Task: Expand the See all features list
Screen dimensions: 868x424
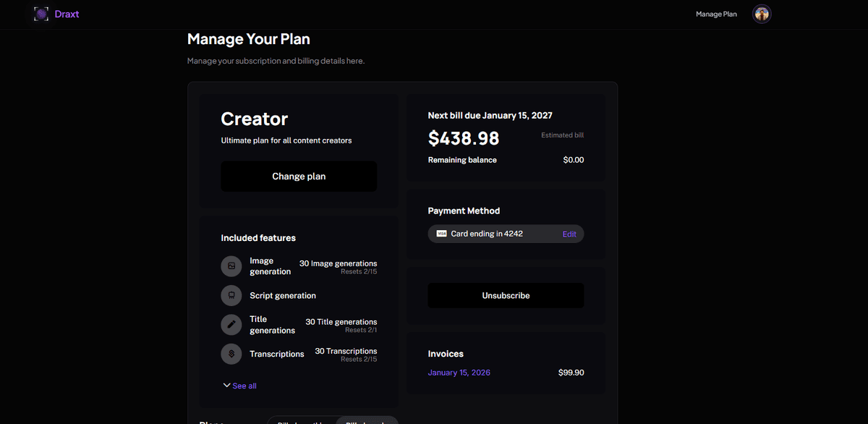Action: [244, 385]
